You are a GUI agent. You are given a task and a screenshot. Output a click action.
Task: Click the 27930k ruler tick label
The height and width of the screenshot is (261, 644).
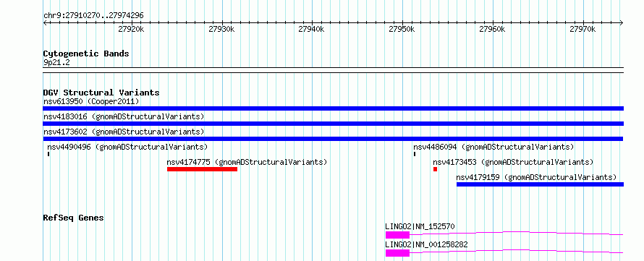[221, 29]
